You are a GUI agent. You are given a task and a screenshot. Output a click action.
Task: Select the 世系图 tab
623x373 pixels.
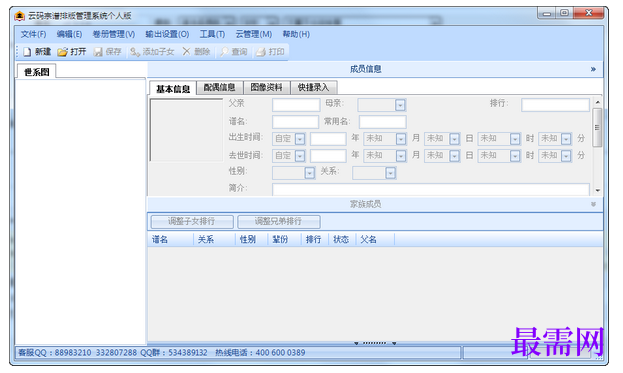click(37, 72)
